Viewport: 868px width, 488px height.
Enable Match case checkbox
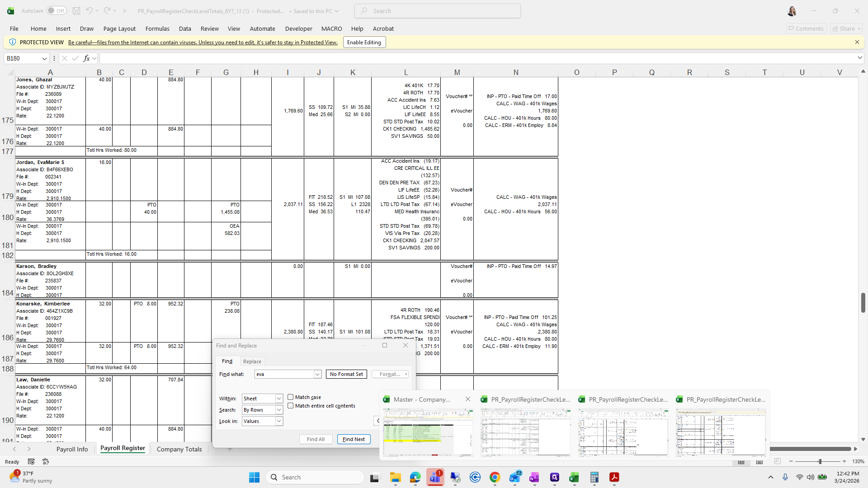[x=291, y=397]
